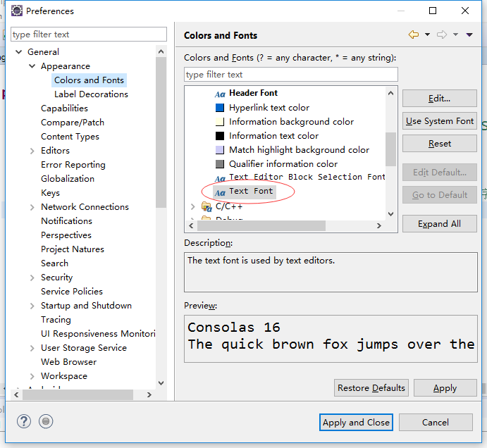Click the Help question mark icon

coord(25,422)
